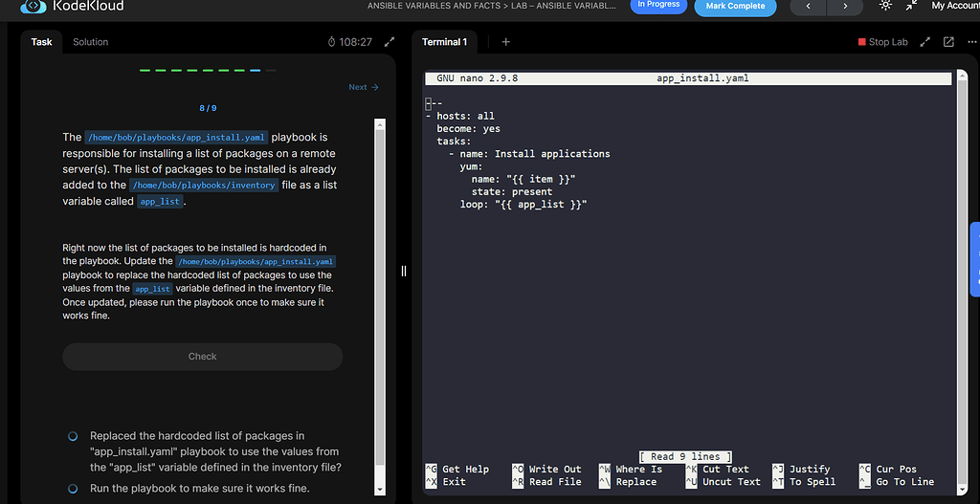Click the last grey progress step

coord(271,71)
